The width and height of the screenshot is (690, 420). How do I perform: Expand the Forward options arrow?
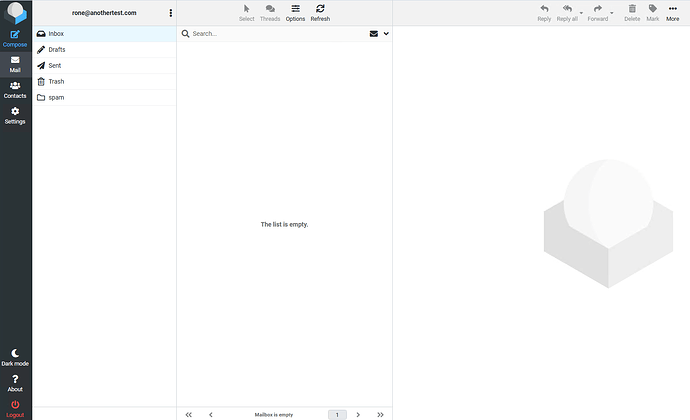[x=612, y=13]
